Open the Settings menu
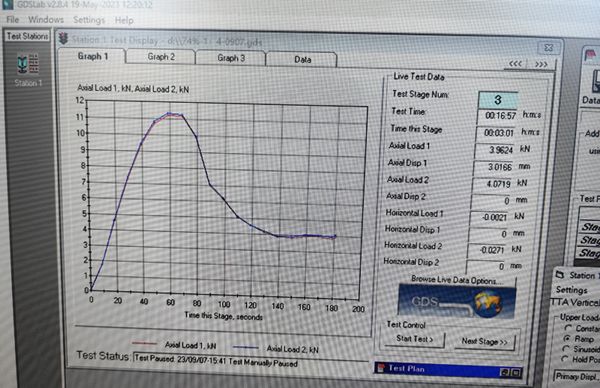The width and height of the screenshot is (600, 388). (x=89, y=20)
